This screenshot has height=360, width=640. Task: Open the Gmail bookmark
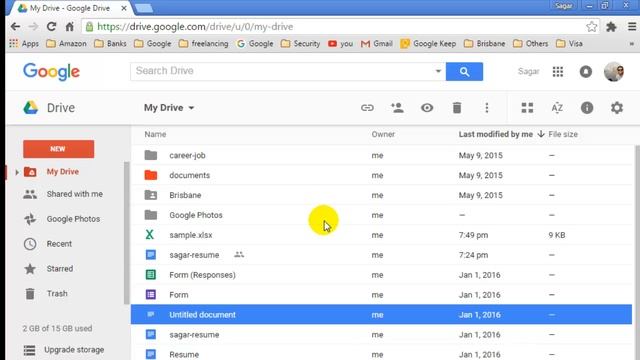click(377, 44)
